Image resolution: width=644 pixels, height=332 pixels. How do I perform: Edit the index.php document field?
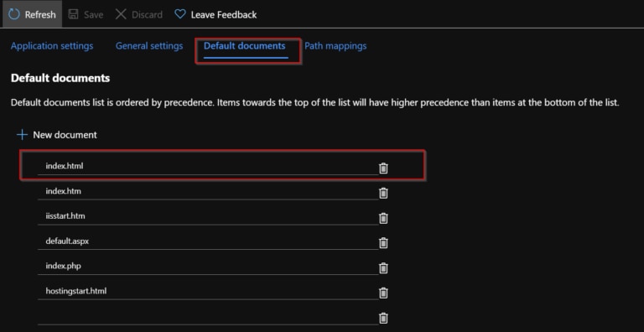[x=208, y=267]
